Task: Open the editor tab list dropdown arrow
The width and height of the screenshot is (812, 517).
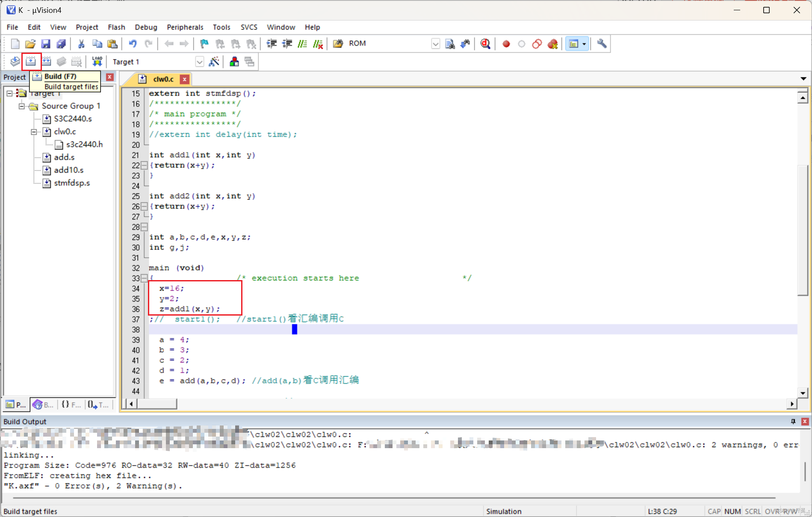Action: click(803, 79)
